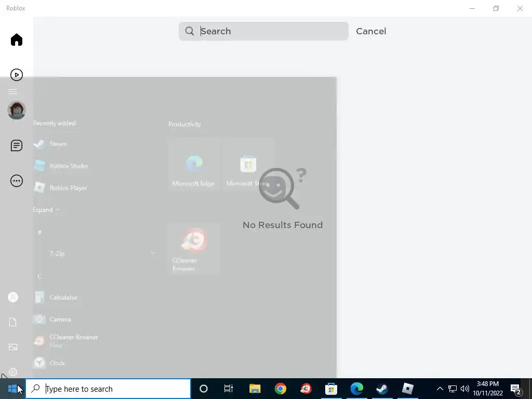The width and height of the screenshot is (532, 399).
Task: Click the Windows Start button
Action: pyautogui.click(x=12, y=389)
